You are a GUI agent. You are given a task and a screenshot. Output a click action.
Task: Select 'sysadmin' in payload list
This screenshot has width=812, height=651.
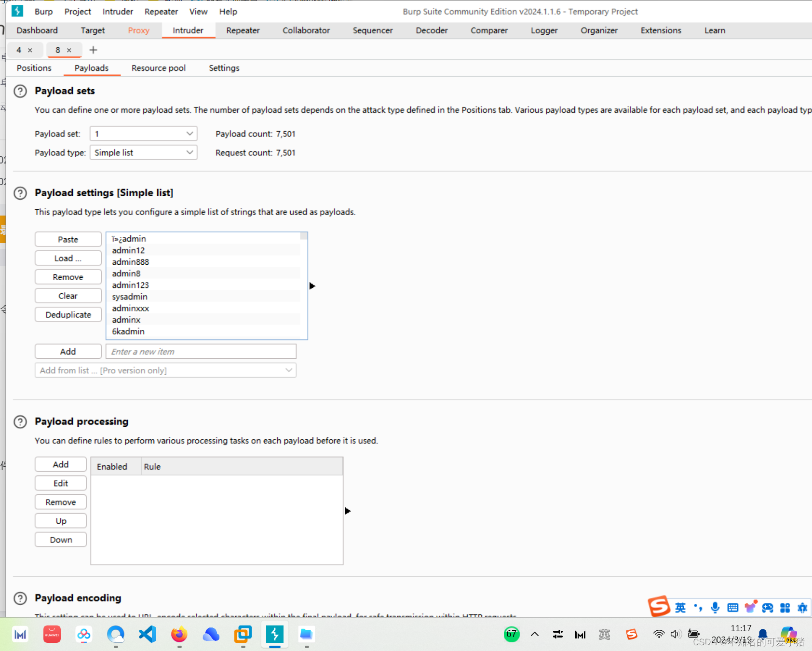(203, 297)
